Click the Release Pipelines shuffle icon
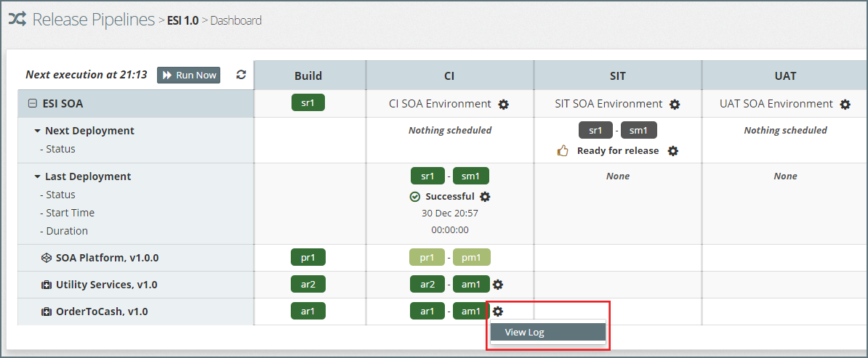868x358 pixels. pyautogui.click(x=17, y=20)
